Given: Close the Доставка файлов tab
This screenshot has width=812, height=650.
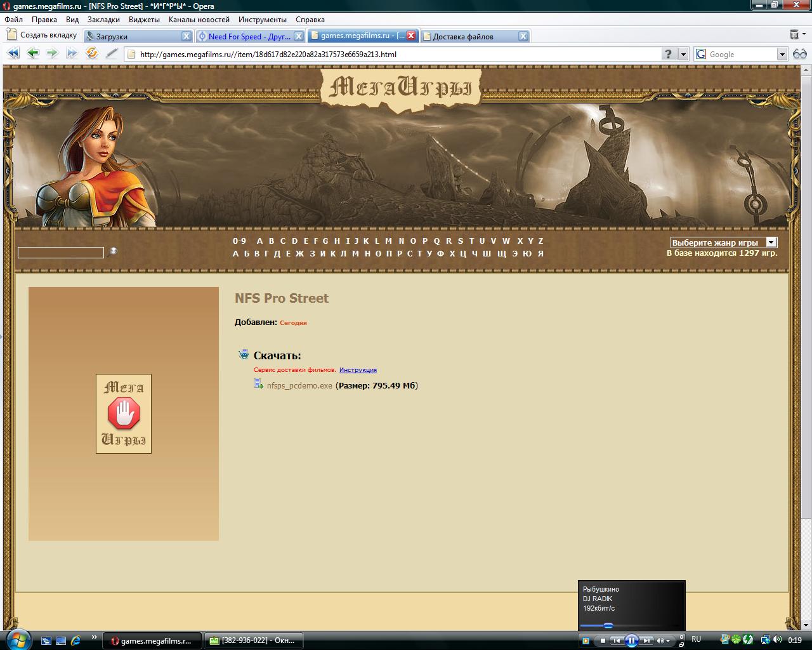Looking at the screenshot, I should [x=523, y=36].
